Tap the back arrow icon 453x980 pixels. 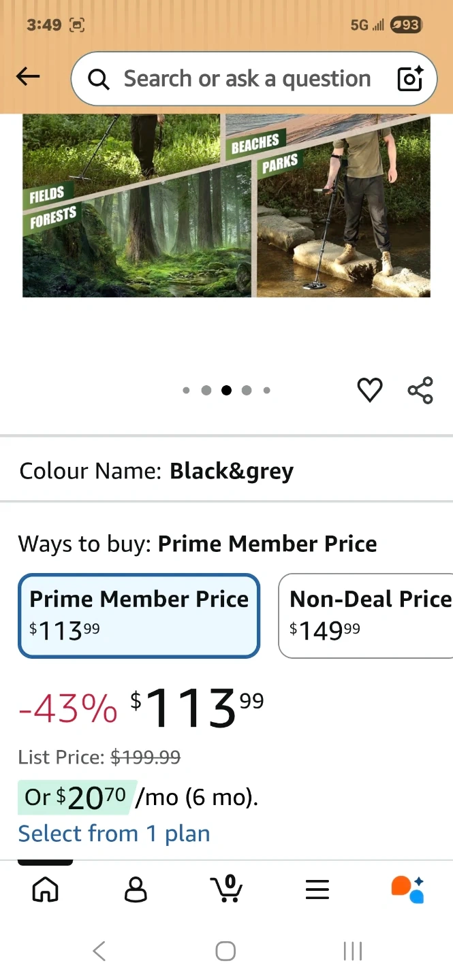(28, 77)
